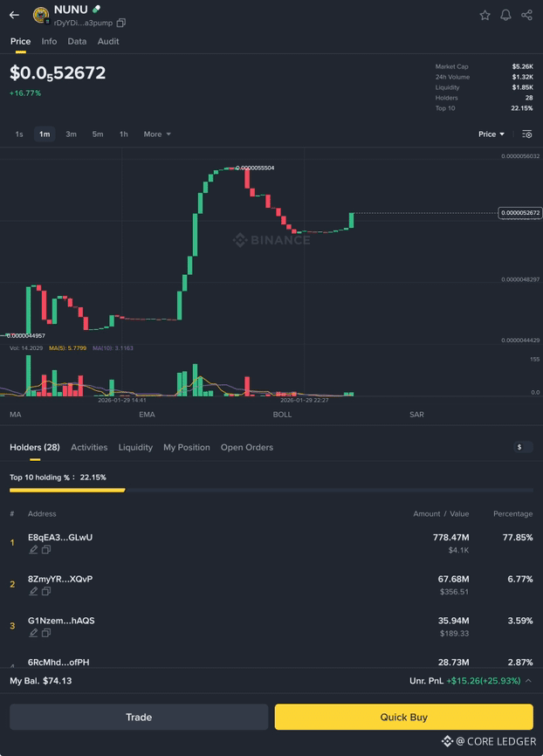Edit label for address 8ZmyYR...XQvP
Image resolution: width=543 pixels, height=756 pixels.
click(33, 591)
